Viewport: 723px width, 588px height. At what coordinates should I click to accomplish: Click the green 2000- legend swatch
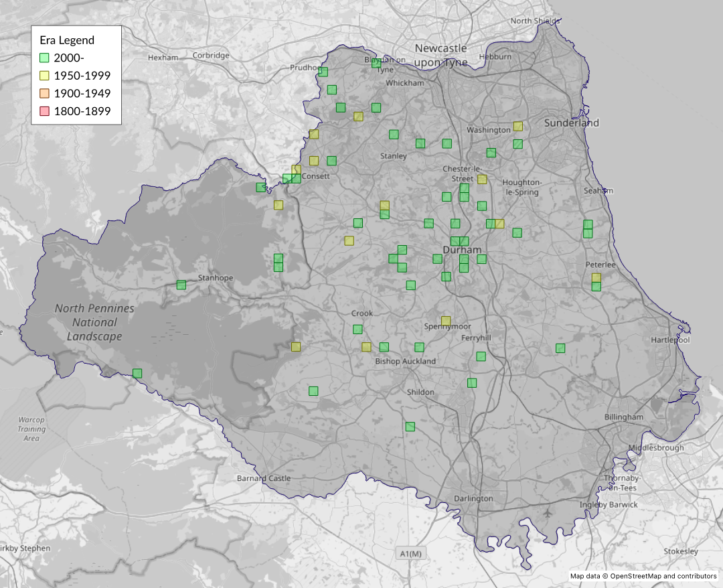pos(45,58)
